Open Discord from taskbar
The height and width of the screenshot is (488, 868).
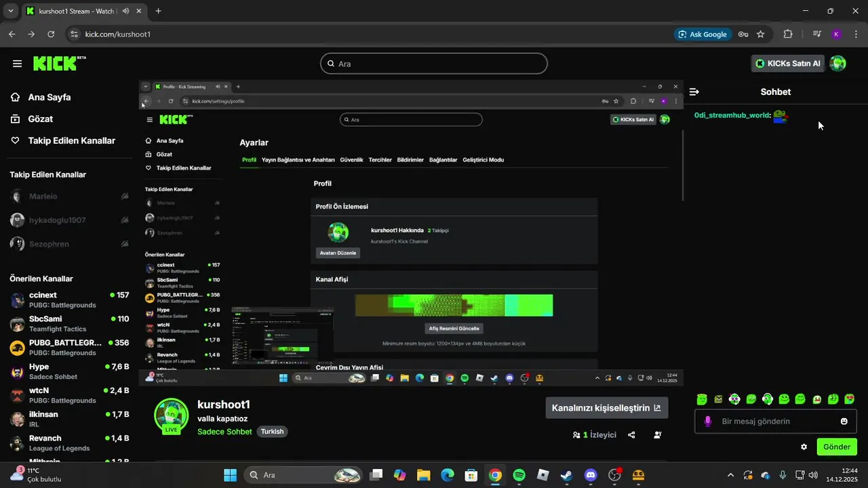591,475
